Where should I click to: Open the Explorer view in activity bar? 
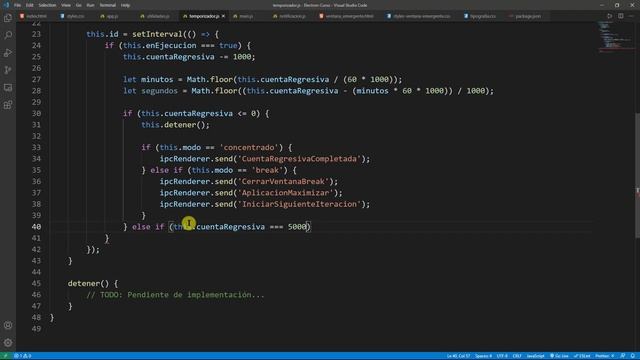coord(8,18)
